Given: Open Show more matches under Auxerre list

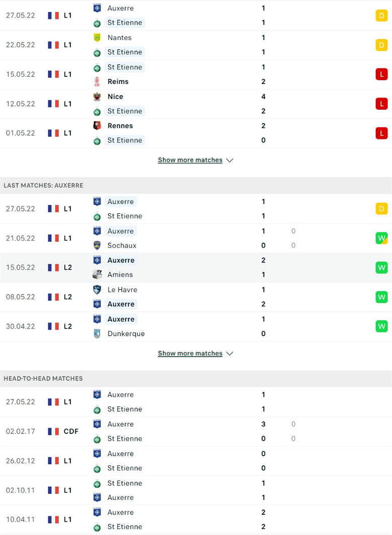Looking at the screenshot, I should [190, 354].
